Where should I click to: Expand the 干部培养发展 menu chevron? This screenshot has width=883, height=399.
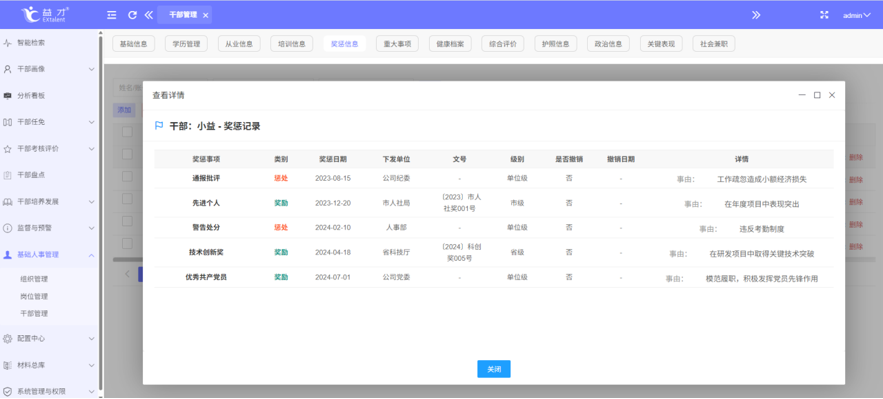tap(91, 201)
